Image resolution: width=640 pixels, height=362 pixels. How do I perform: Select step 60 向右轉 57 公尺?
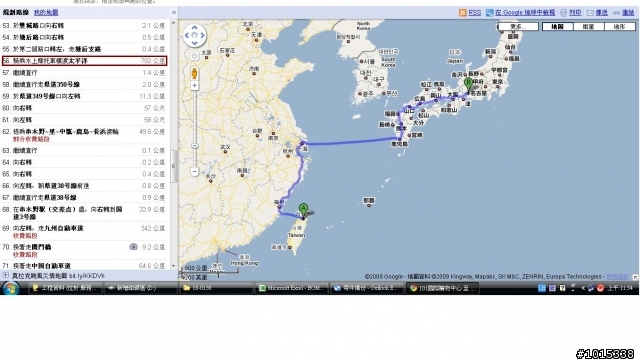tap(84, 108)
